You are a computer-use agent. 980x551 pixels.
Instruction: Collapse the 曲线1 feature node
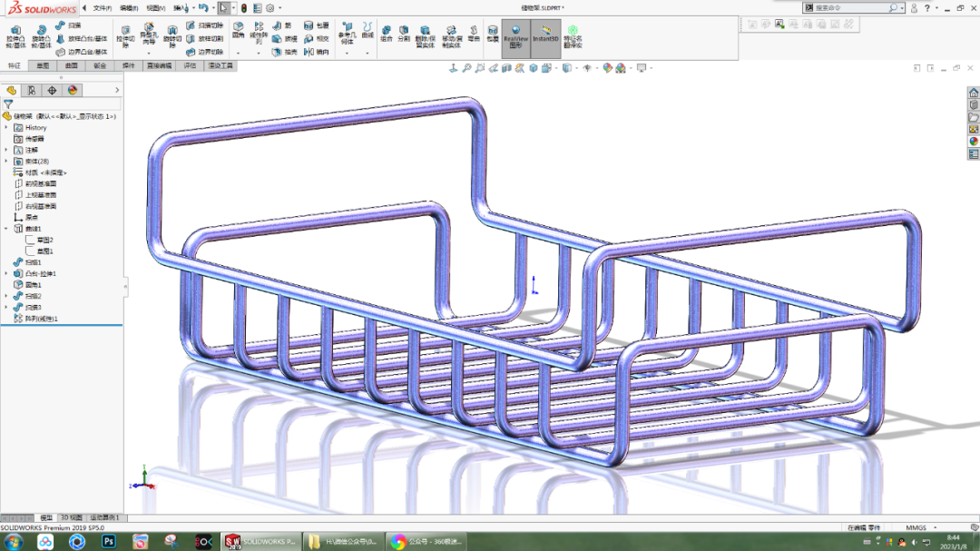pos(5,228)
